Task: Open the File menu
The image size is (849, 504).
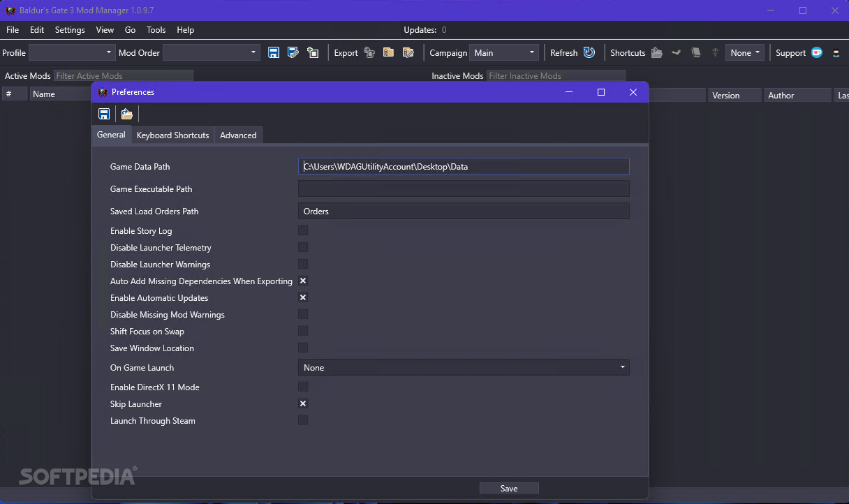Action: coord(13,30)
